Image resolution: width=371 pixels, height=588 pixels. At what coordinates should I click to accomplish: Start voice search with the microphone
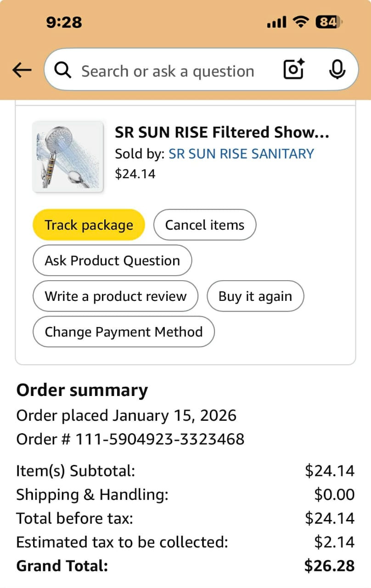[337, 70]
